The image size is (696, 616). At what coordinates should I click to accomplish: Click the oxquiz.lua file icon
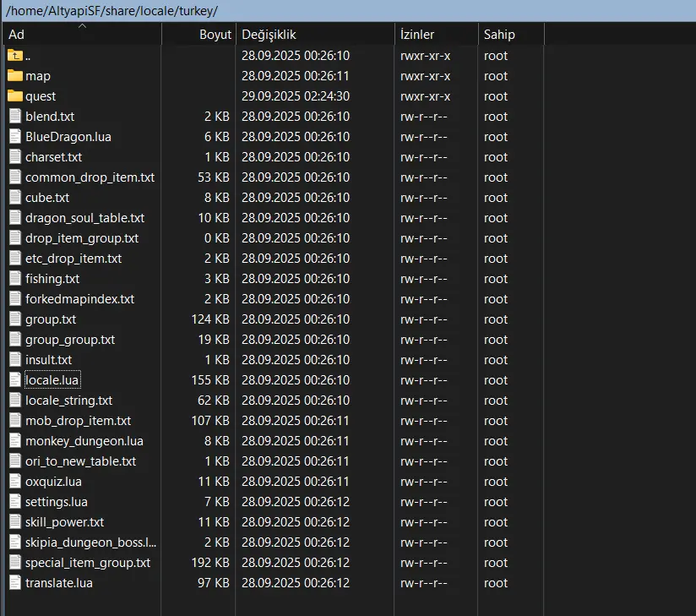coord(15,482)
